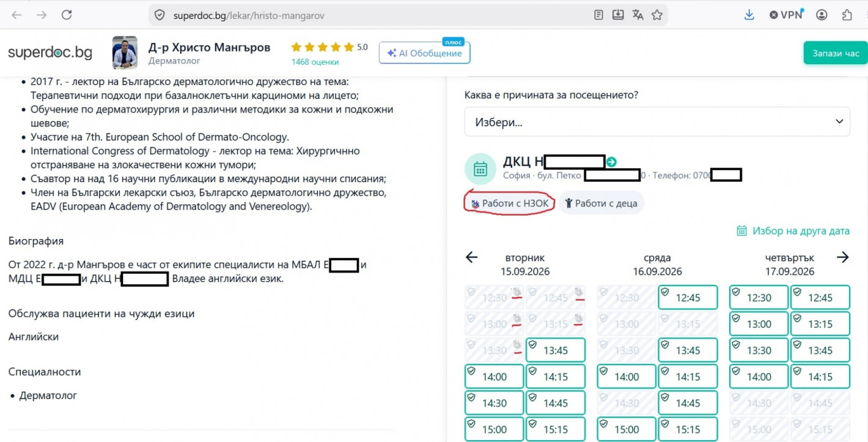This screenshot has width=868, height=442.
Task: Go back using browser back arrow
Action: [x=17, y=15]
